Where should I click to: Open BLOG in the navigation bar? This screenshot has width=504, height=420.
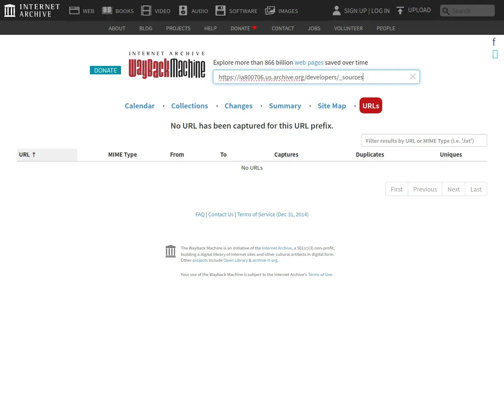[x=146, y=28]
